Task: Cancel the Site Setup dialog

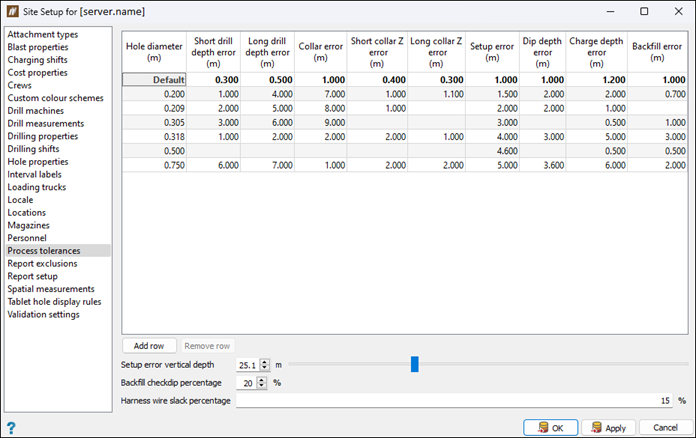Action: coord(664,427)
